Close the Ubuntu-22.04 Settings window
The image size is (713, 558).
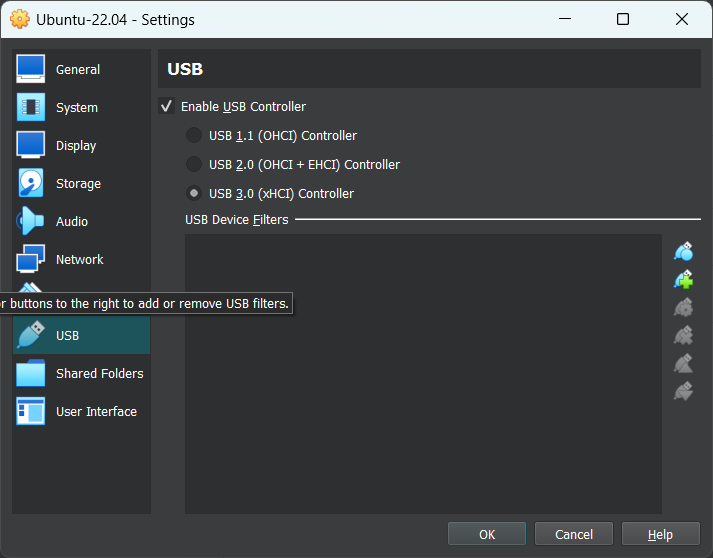click(682, 19)
